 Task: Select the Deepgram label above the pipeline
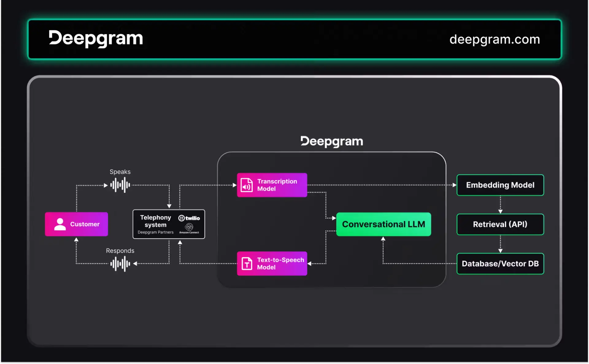(331, 141)
